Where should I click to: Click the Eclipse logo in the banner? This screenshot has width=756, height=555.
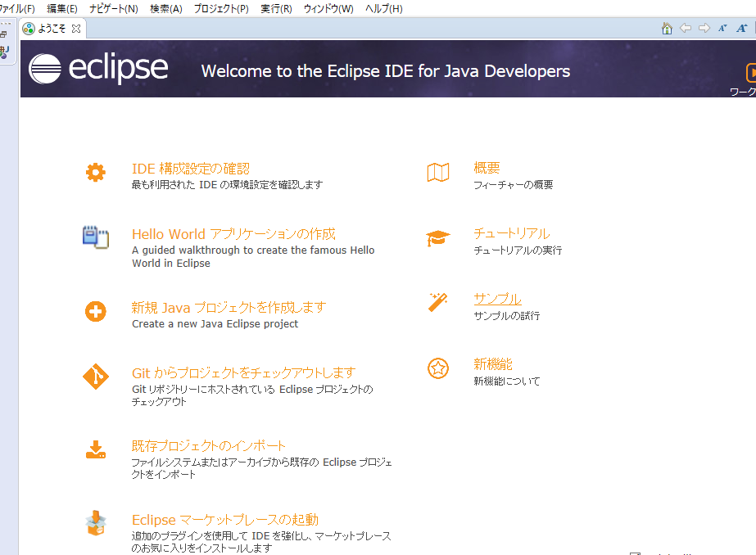98,69
